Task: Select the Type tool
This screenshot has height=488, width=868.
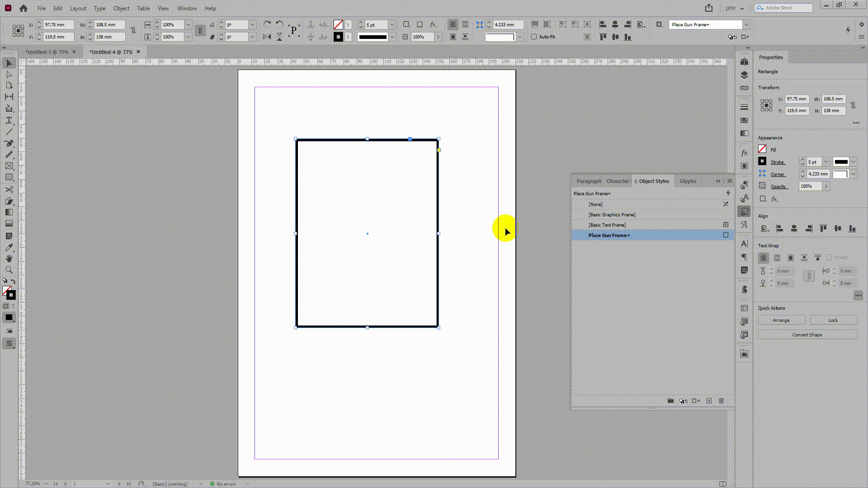Action: pos(9,120)
